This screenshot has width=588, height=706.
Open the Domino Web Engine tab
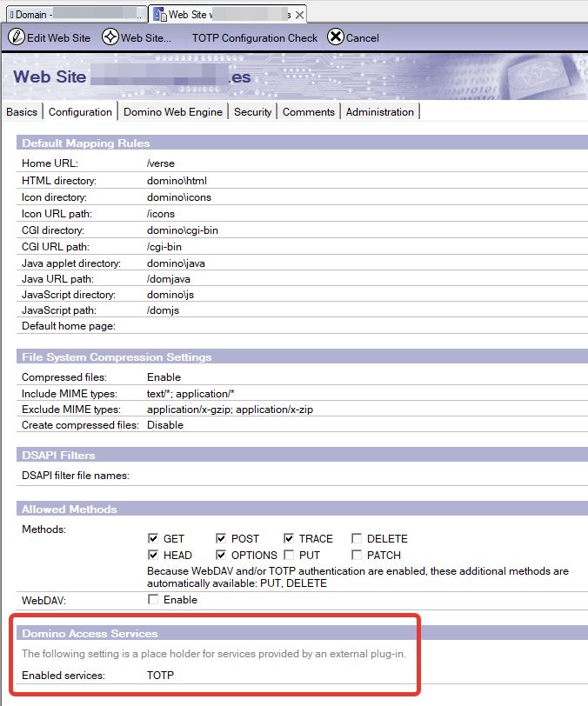(x=173, y=112)
